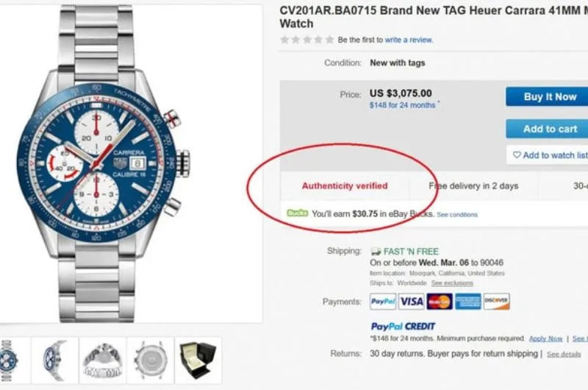The width and height of the screenshot is (588, 390).
Task: Click the American Express card icon
Action: click(467, 302)
